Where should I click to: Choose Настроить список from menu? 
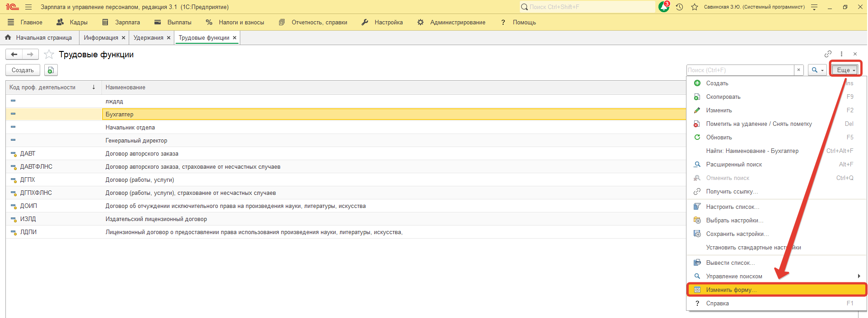[x=733, y=207]
